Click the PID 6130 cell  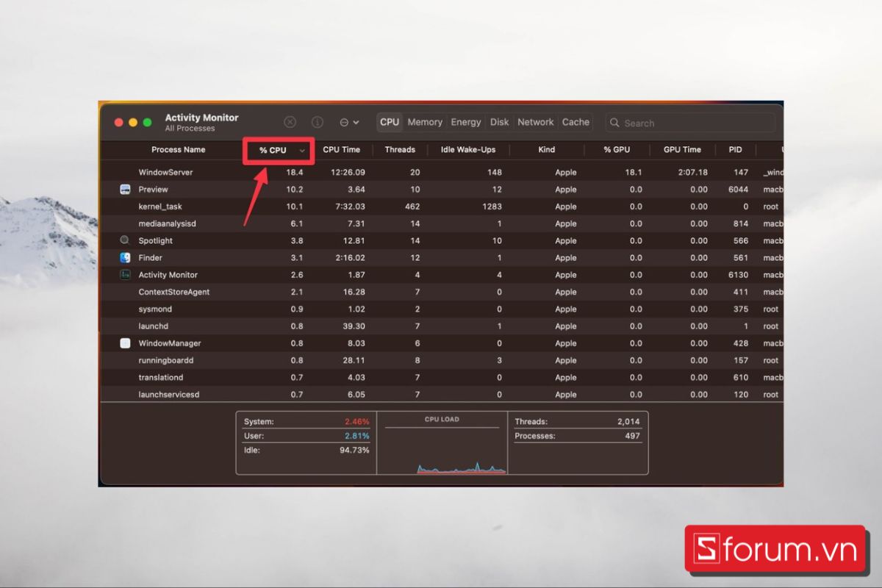pos(738,275)
